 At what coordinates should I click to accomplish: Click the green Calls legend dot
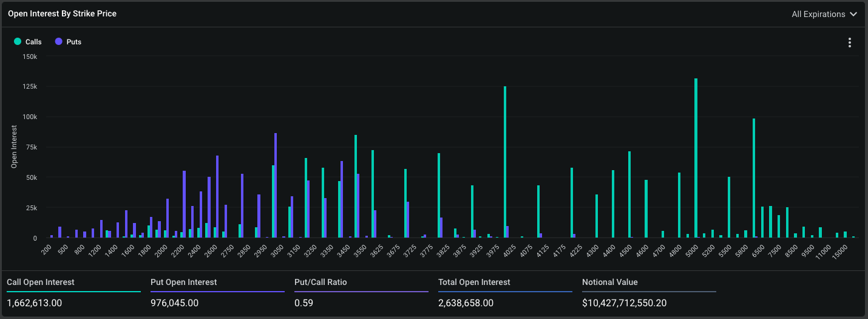pyautogui.click(x=18, y=42)
